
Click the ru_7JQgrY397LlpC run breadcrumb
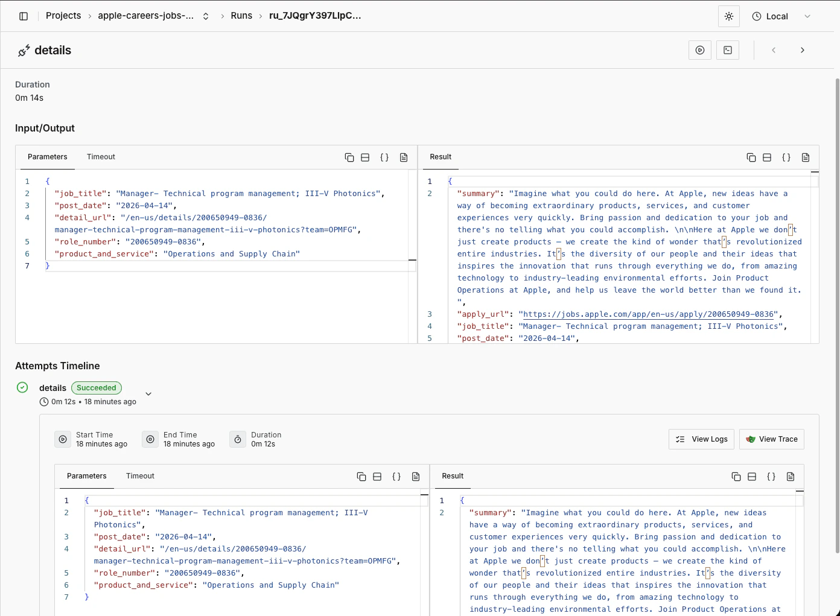pyautogui.click(x=315, y=16)
